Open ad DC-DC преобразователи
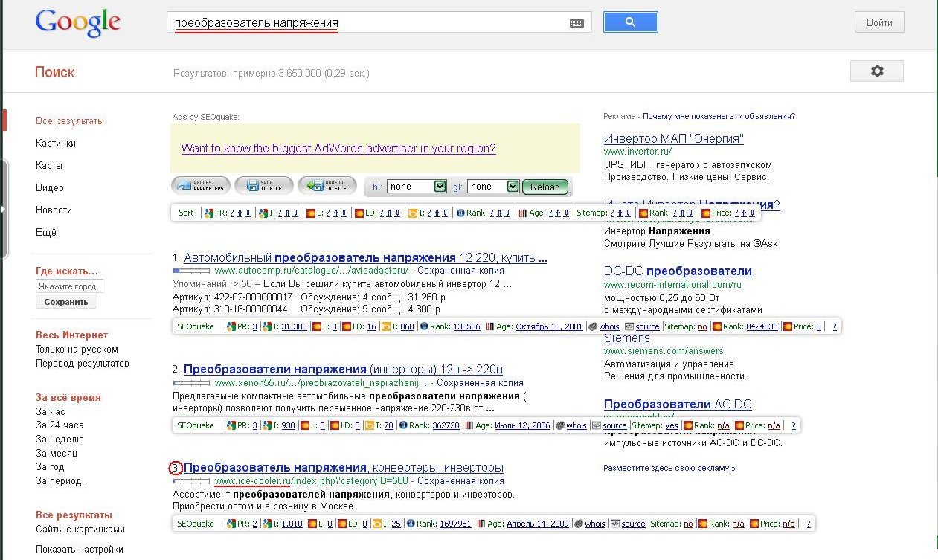The height and width of the screenshot is (560, 938). tap(678, 271)
